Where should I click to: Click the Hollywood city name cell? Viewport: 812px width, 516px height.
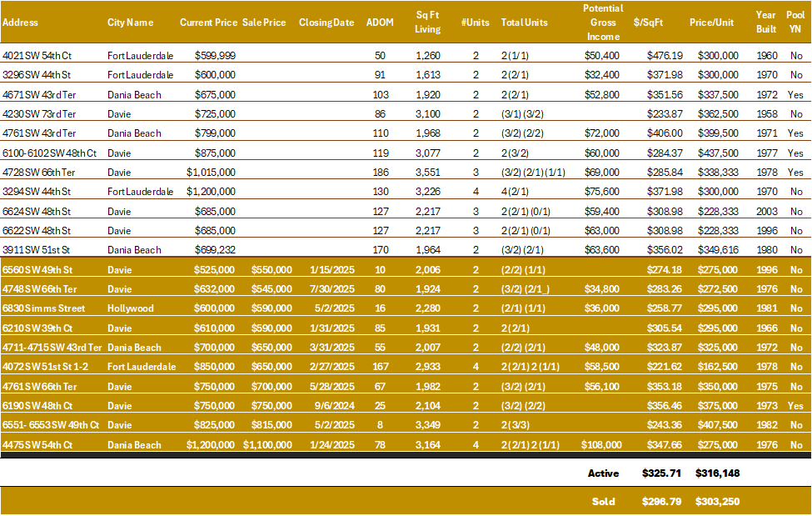coord(131,308)
